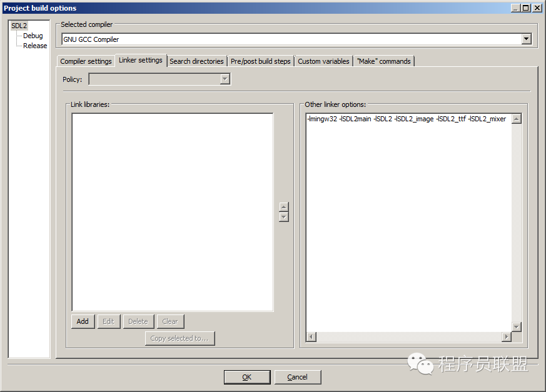The height and width of the screenshot is (392, 546).
Task: Switch to the Compiler settings tab
Action: click(86, 61)
